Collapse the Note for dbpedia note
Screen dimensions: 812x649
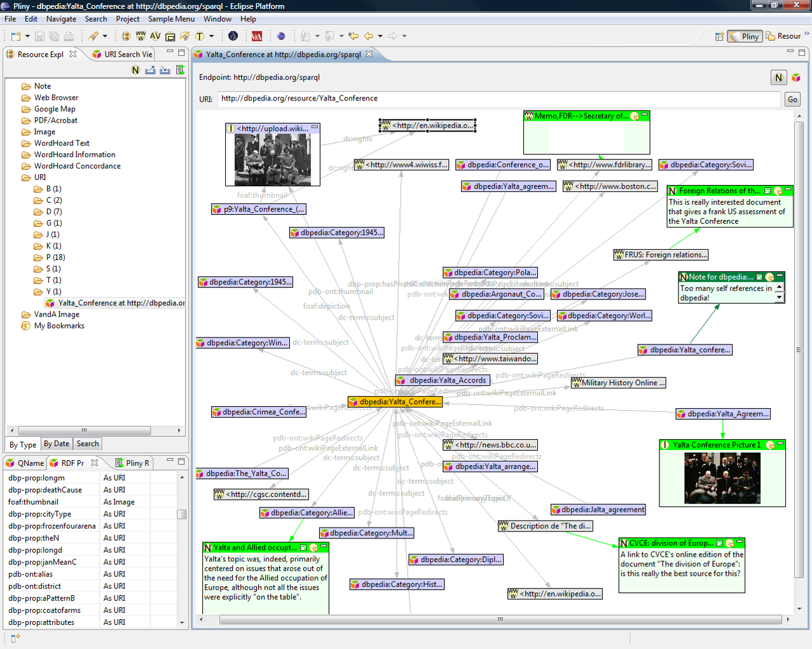pyautogui.click(x=780, y=277)
